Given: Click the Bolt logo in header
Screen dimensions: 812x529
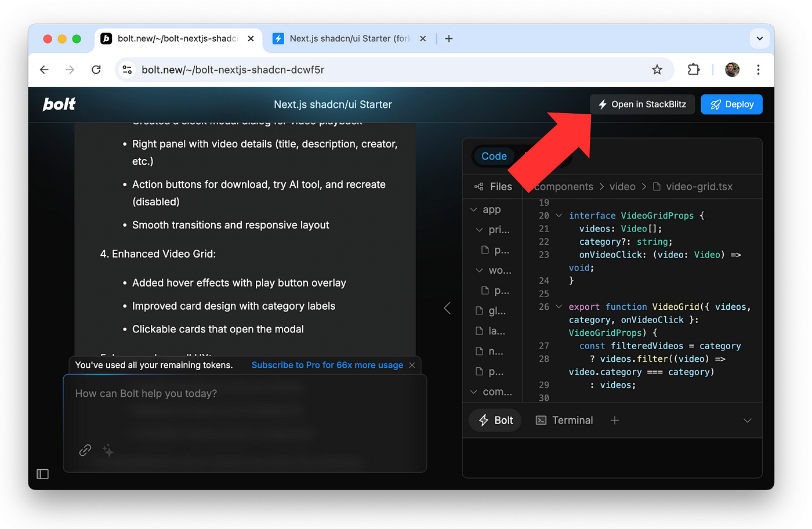Looking at the screenshot, I should coord(59,104).
